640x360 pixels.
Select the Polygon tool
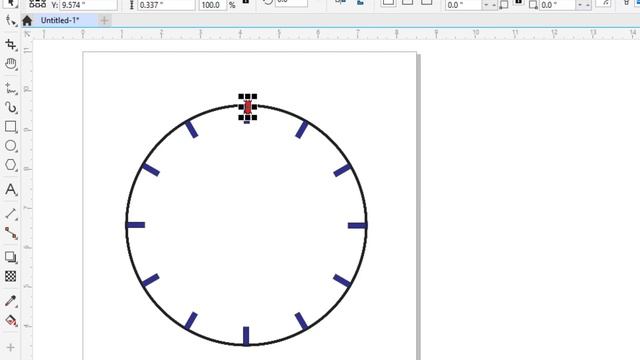(11, 165)
